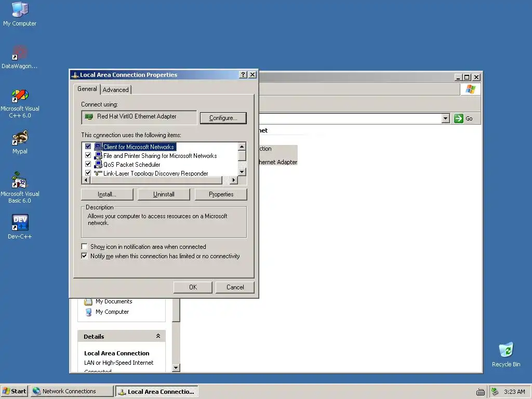Click the items list scroll up arrow
The image size is (532, 399).
click(x=242, y=146)
